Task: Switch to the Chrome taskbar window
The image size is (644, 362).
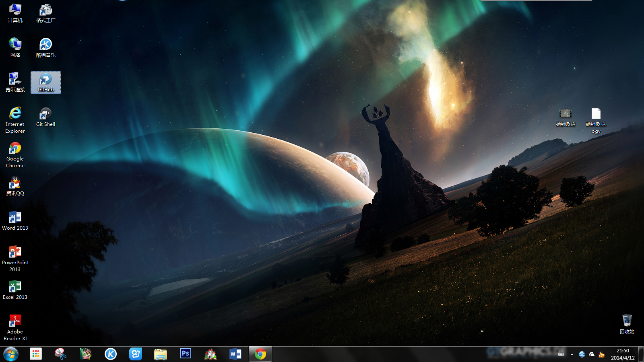Action: point(260,354)
